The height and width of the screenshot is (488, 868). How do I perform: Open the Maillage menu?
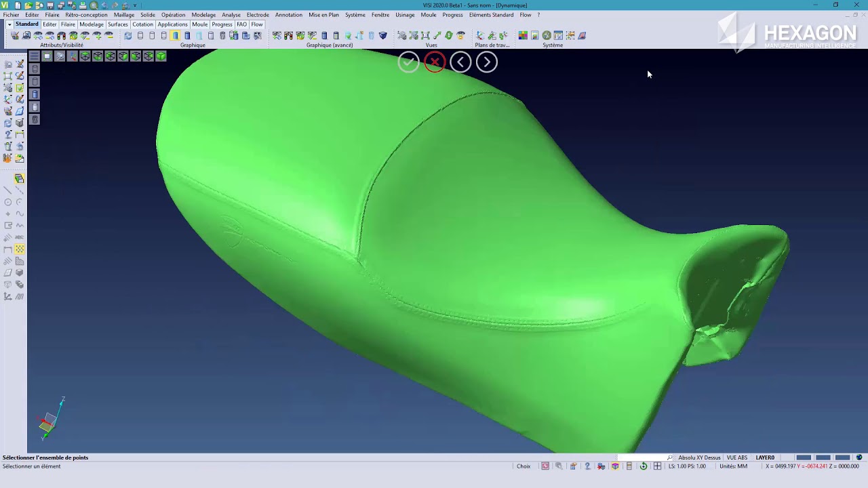[123, 15]
